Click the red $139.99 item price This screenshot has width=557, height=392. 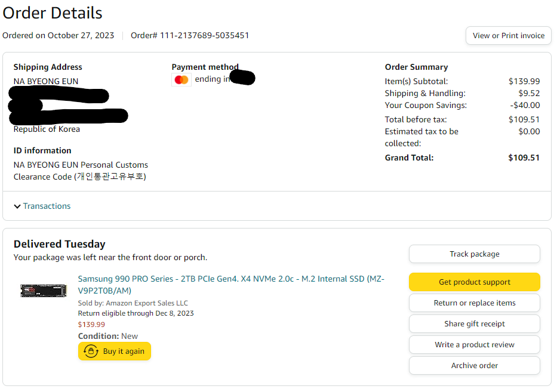[91, 325]
